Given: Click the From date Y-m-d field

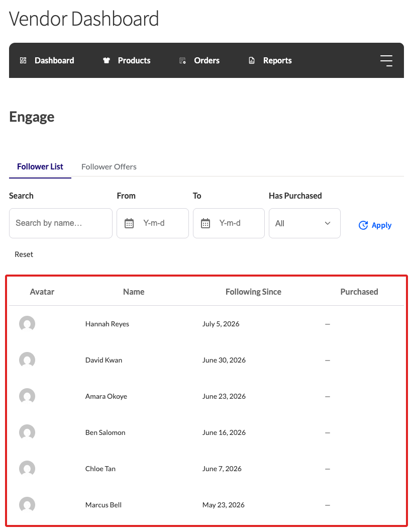Looking at the screenshot, I should [x=153, y=223].
